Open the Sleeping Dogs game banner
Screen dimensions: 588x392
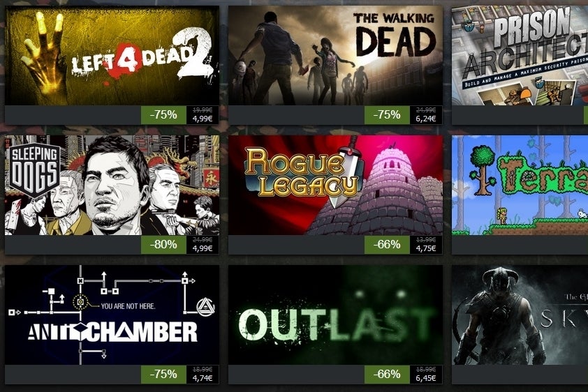pos(112,186)
